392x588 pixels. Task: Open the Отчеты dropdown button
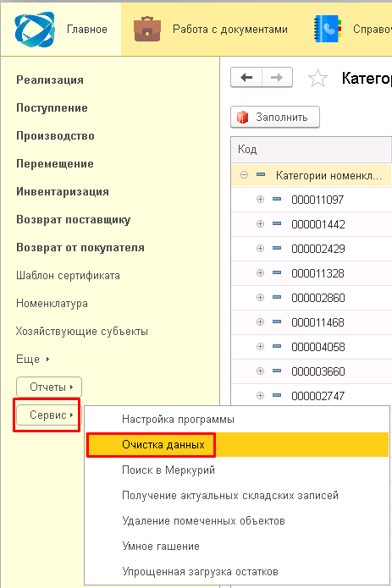coord(49,387)
